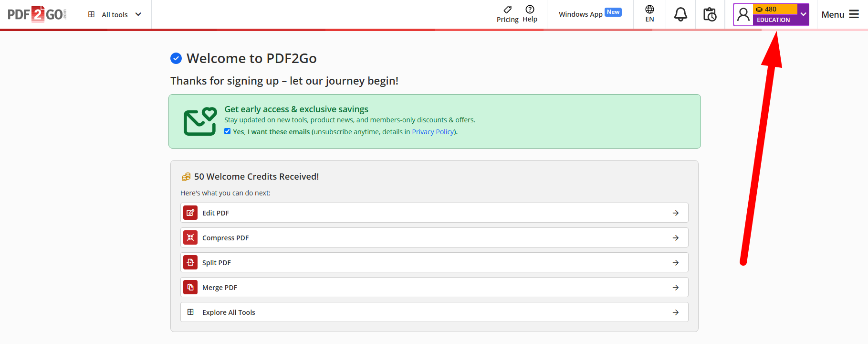The width and height of the screenshot is (868, 344).
Task: Expand the All tools dropdown
Action: (115, 14)
